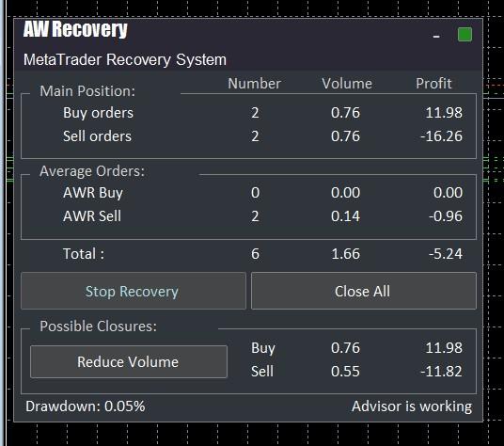Click the AWR Sell row label
The width and height of the screenshot is (504, 446).
point(92,216)
